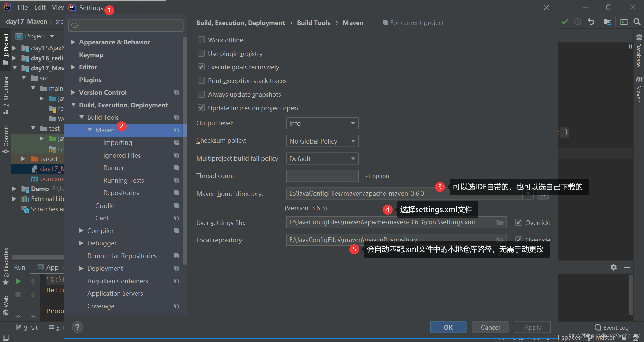Open the 9: Git tool tab
Screen dimensions: 644x342
pyautogui.click(x=27, y=327)
